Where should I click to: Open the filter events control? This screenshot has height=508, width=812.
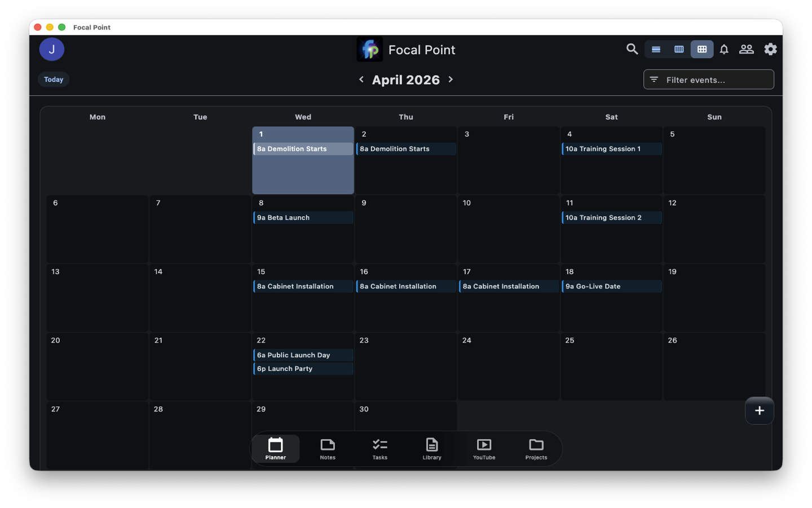point(708,79)
